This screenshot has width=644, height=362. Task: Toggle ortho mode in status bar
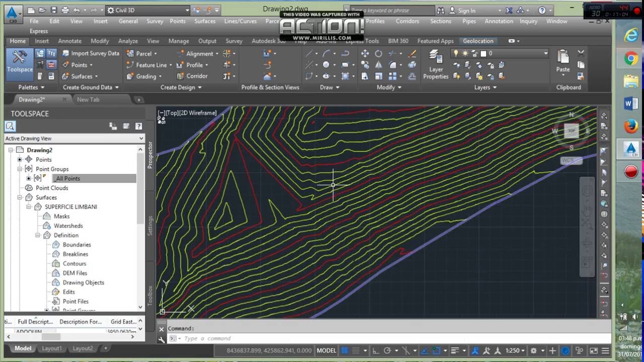click(x=375, y=351)
